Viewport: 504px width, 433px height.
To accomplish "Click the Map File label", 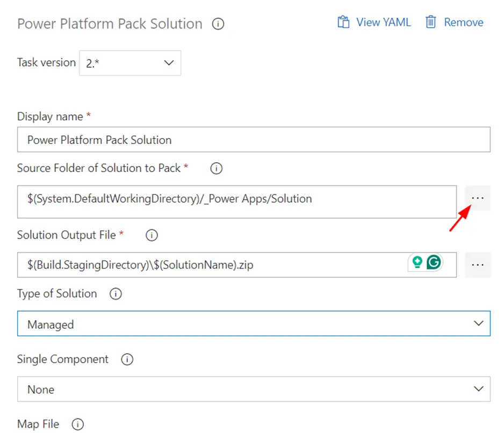I will tap(38, 424).
